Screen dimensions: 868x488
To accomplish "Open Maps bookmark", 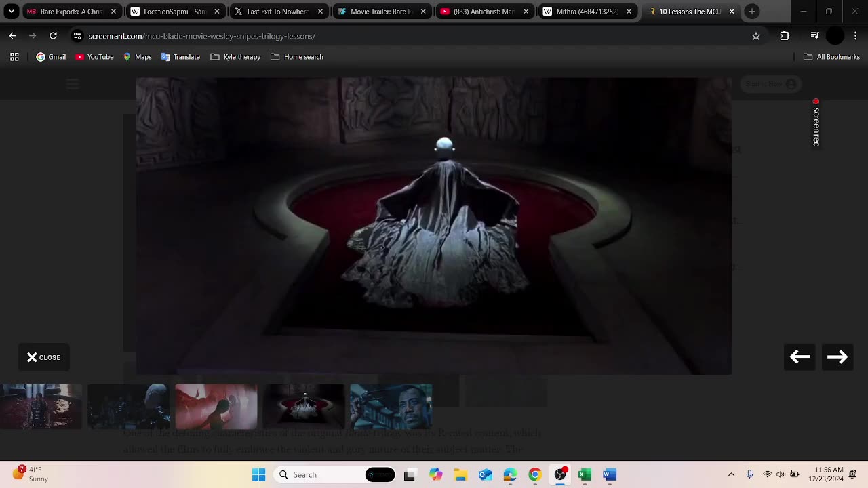I will pos(137,57).
